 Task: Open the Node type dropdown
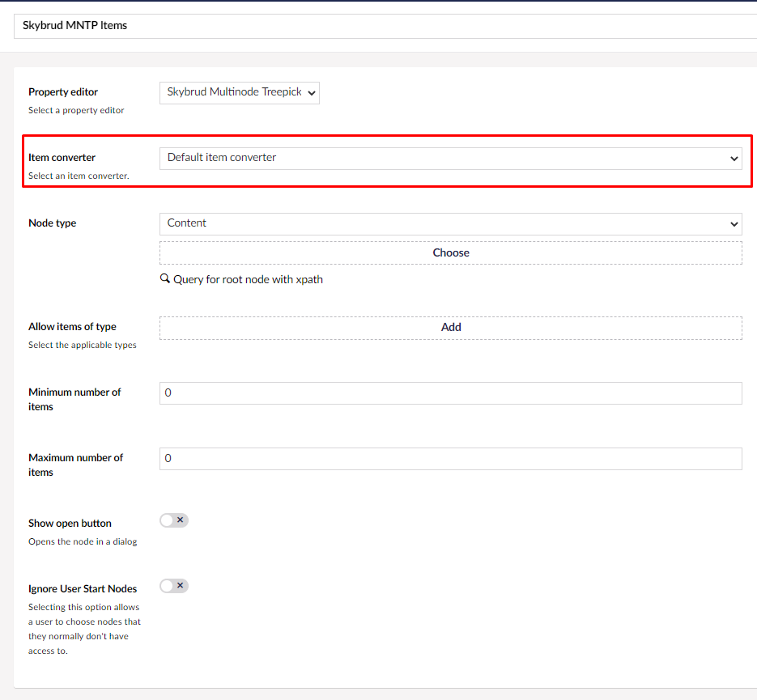tap(451, 224)
